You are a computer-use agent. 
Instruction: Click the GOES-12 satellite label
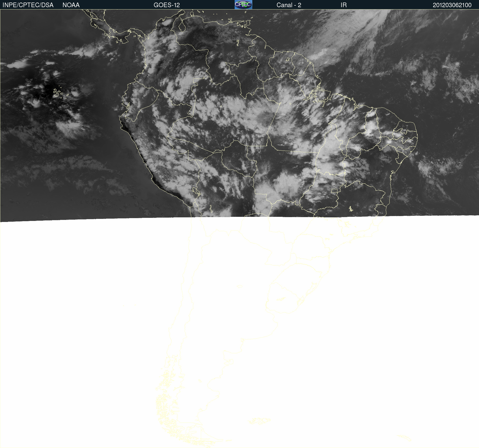(167, 5)
